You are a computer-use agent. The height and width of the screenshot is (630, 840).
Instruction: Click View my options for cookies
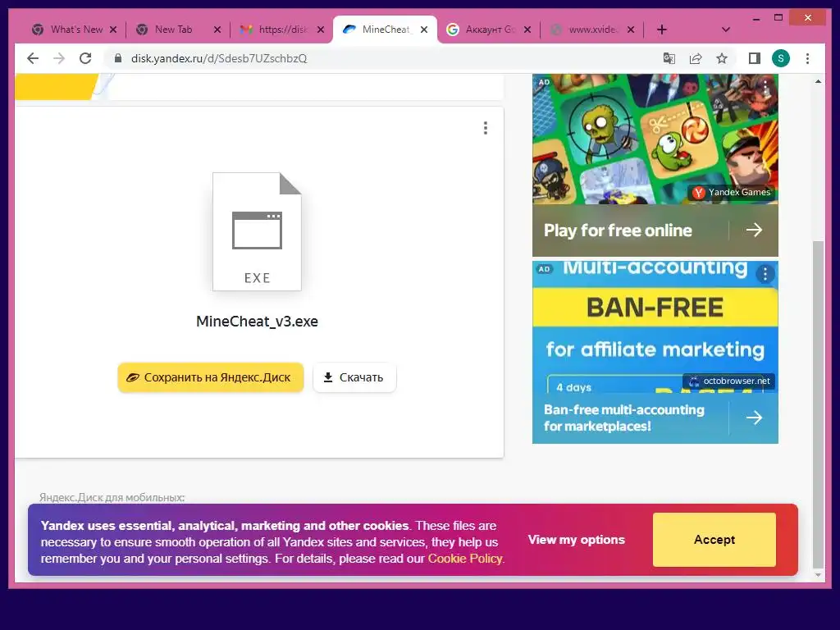[x=577, y=540]
